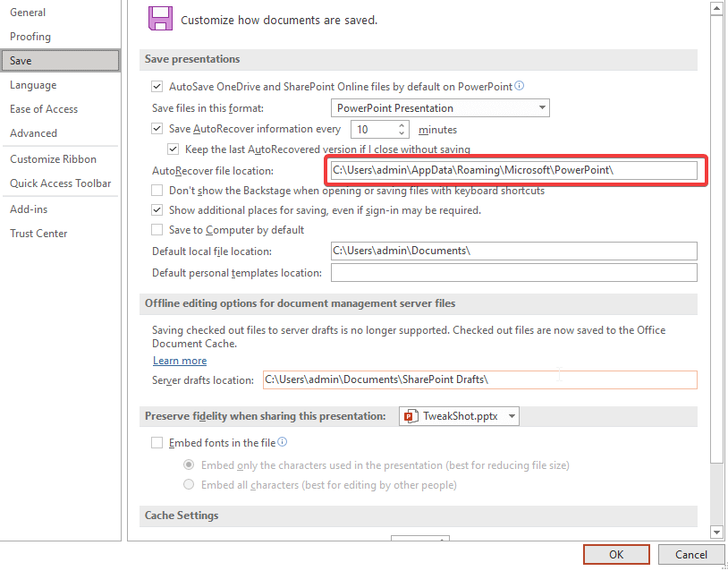Open Save files in this format dropdown
Image resolution: width=728 pixels, height=571 pixels.
tap(440, 107)
